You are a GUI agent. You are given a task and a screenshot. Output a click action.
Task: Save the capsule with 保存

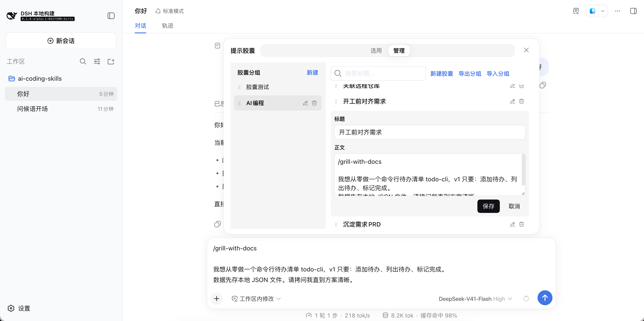(x=488, y=206)
